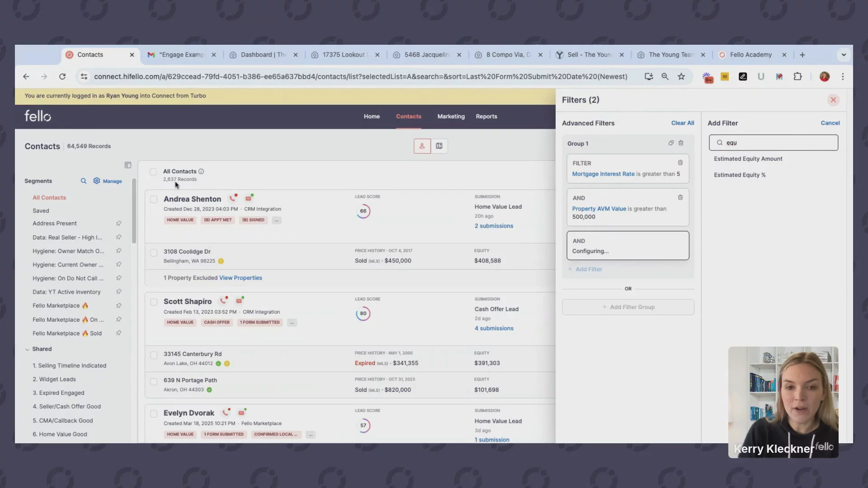This screenshot has width=868, height=488.
Task: Duplicate Group 1 with the copy icon
Action: tap(671, 143)
